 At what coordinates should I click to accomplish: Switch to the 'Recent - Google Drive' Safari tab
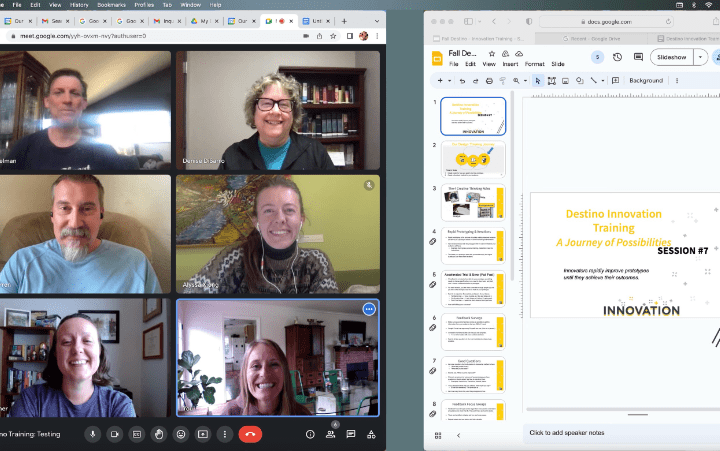[x=591, y=39]
